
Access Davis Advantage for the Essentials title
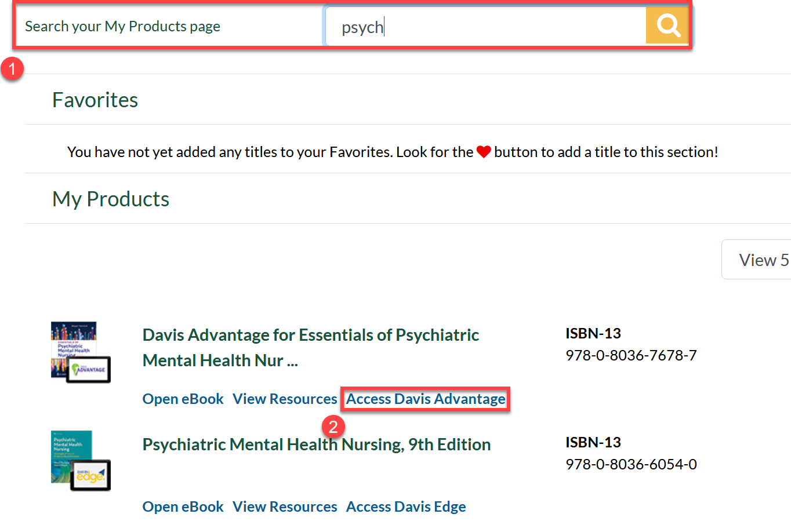[x=425, y=399]
